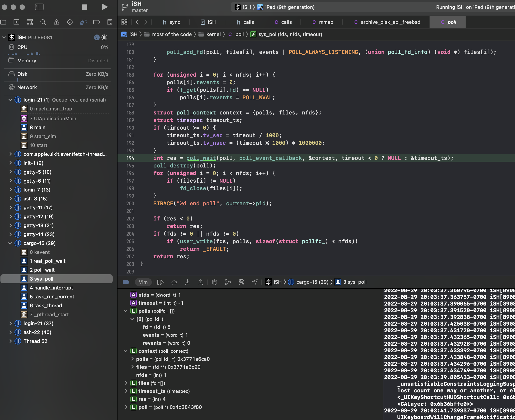Click the master branch indicator
Screen dimensions: 515x420
point(140,10)
